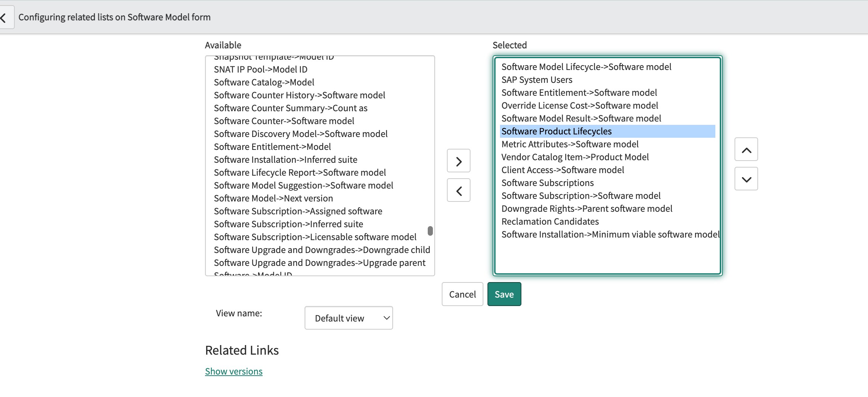This screenshot has height=397, width=868.
Task: Move an item back with left arrow button
Action: (x=458, y=190)
